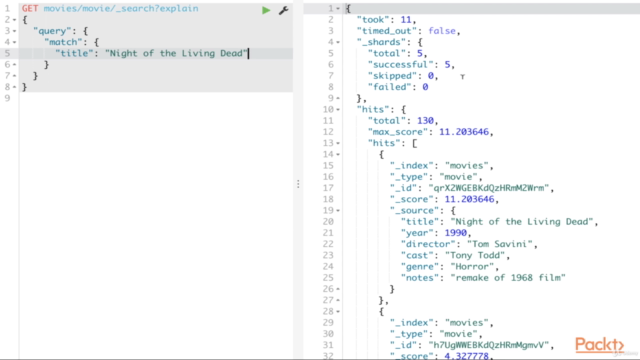The image size is (640, 360).
Task: Click "failed": 0 line
Action: point(398,87)
